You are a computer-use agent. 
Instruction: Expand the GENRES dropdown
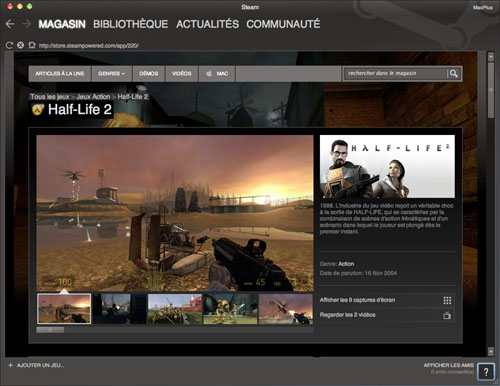[x=112, y=73]
